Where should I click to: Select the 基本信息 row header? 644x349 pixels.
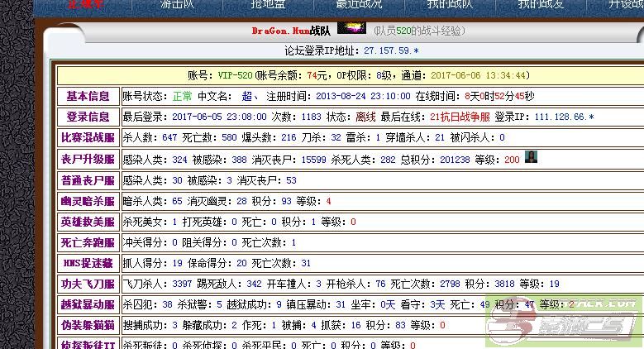(x=88, y=96)
